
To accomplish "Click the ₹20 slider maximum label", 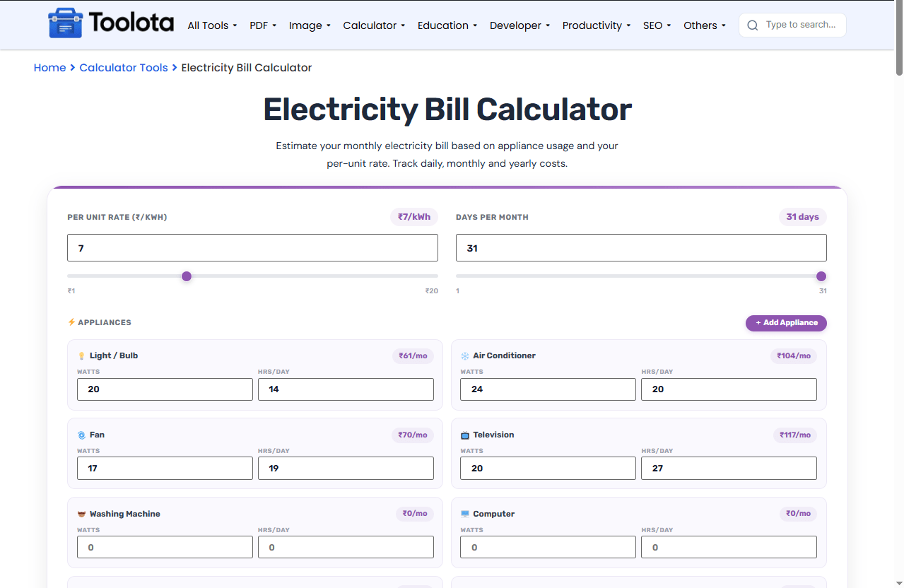I will click(431, 291).
